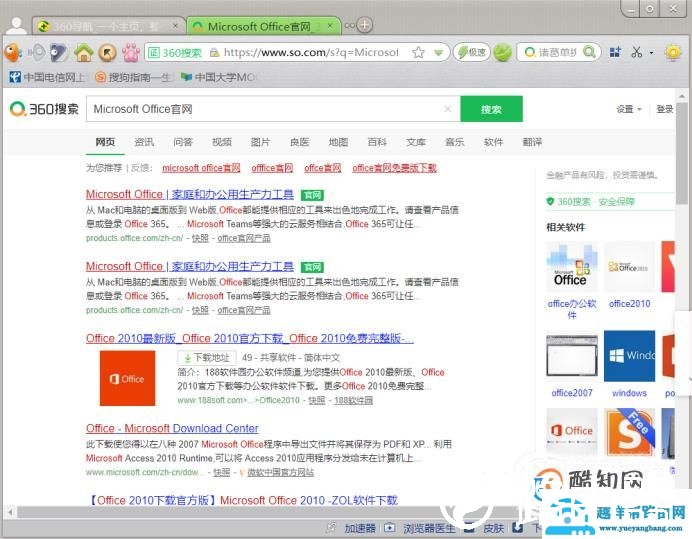Select the 文库 tab

[416, 142]
